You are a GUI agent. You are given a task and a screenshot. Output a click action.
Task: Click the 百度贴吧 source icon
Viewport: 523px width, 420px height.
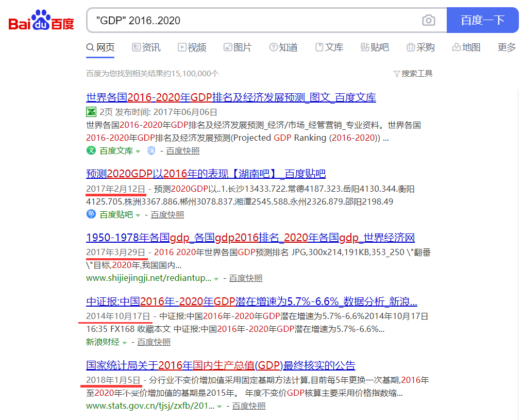pos(91,214)
